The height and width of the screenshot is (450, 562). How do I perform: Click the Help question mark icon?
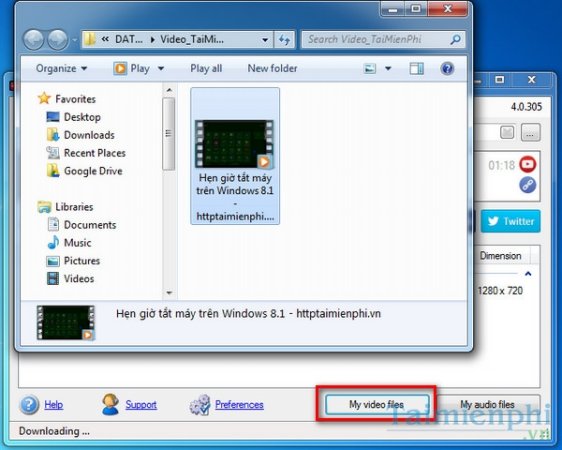tap(29, 405)
